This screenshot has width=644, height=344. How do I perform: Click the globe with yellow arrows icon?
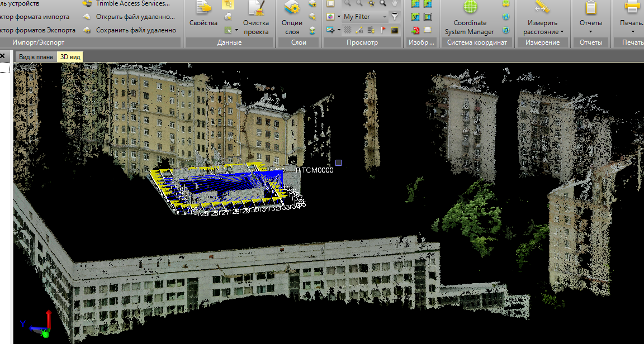506,4
